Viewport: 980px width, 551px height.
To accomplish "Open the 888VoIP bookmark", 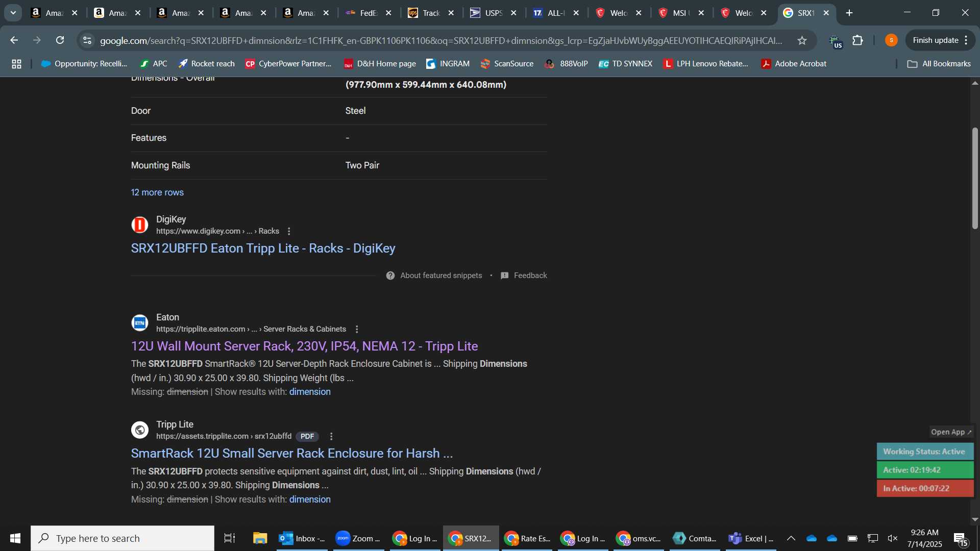I will [x=566, y=64].
